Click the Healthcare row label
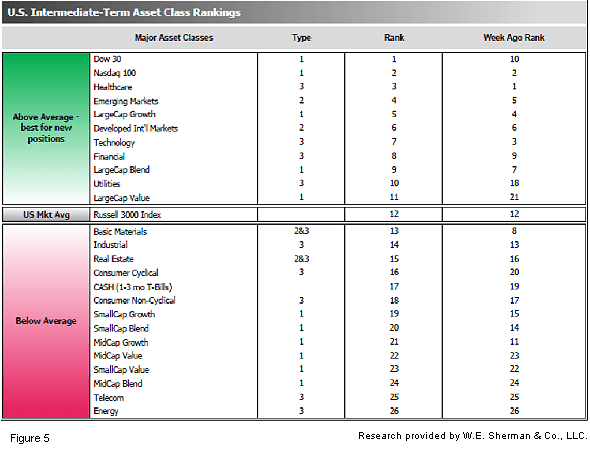This screenshot has width=590, height=455. pos(113,87)
